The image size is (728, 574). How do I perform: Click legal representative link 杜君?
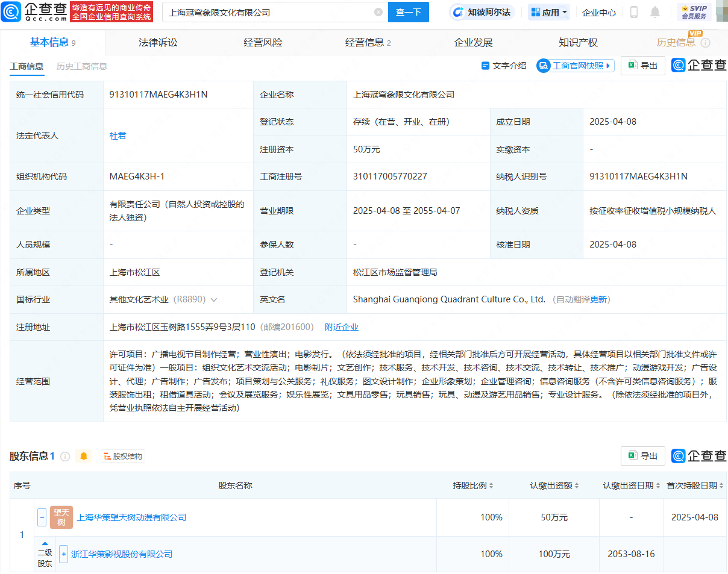[118, 136]
